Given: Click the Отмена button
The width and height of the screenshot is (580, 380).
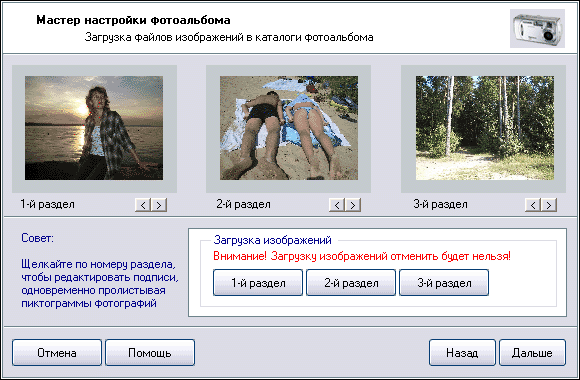Looking at the screenshot, I should [x=57, y=353].
